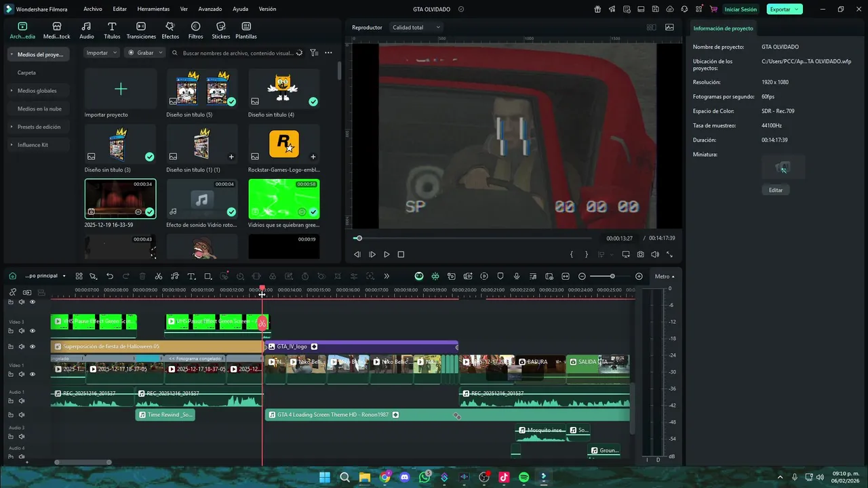Viewport: 868px width, 488px height.
Task: Click the voiceover microphone icon in timeline toolbar
Action: 517,277
